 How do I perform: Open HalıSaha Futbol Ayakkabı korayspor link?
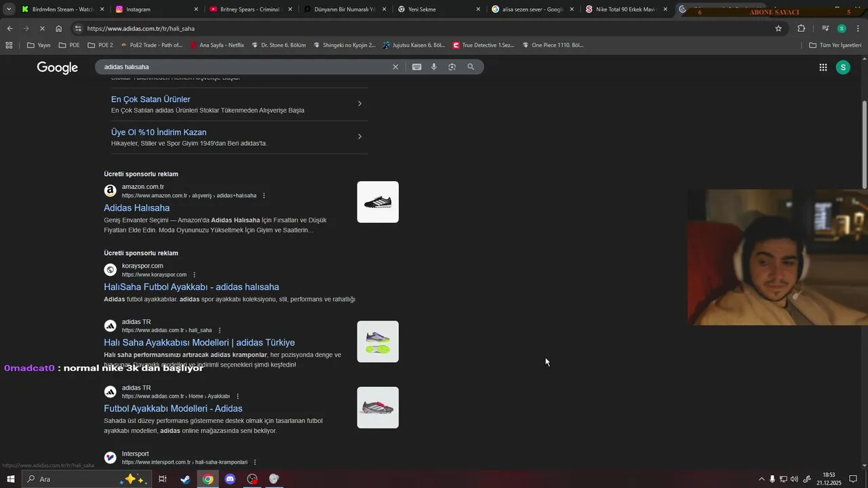[x=191, y=287]
